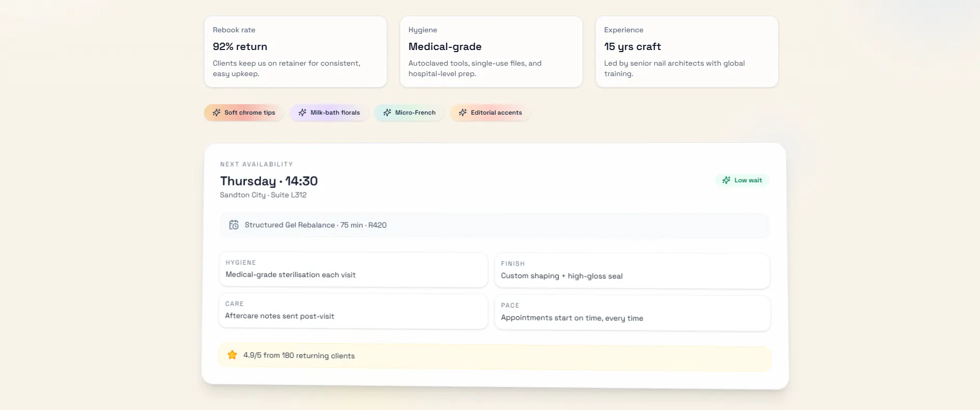980x410 pixels.
Task: Click the sparkle icon on Soft chrome tips
Action: [x=217, y=113]
